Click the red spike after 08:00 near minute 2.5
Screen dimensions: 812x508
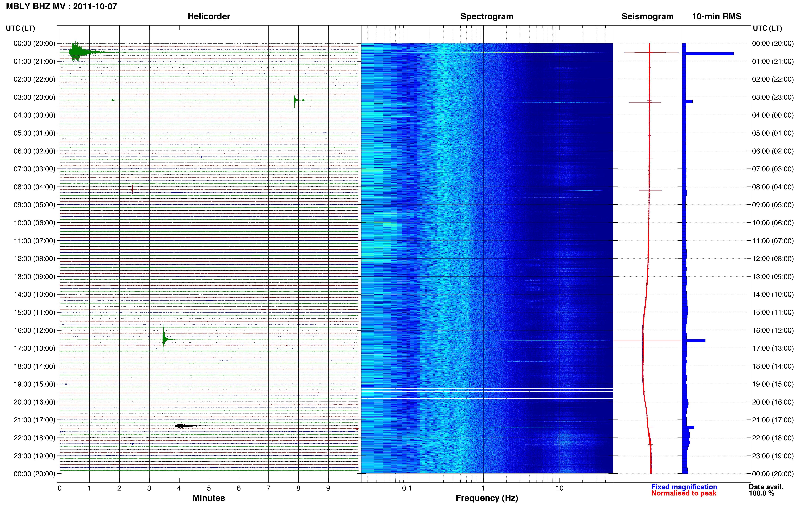pos(132,189)
